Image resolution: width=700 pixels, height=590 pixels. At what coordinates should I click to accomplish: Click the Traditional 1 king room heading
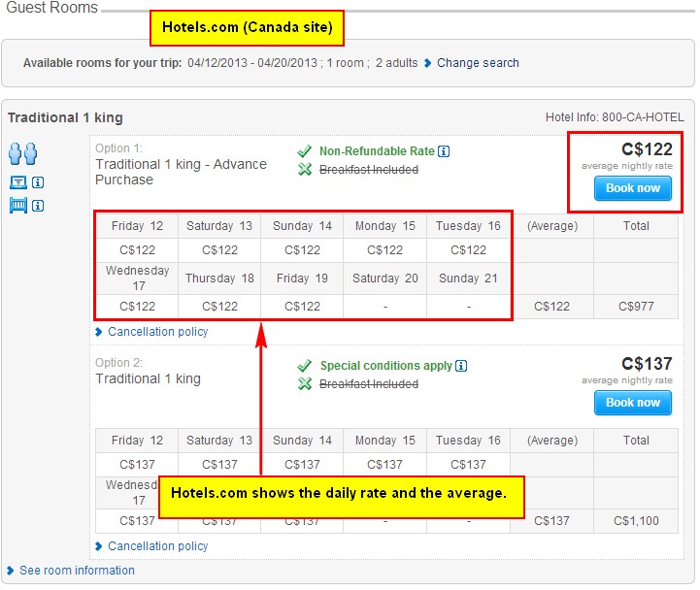click(x=65, y=117)
